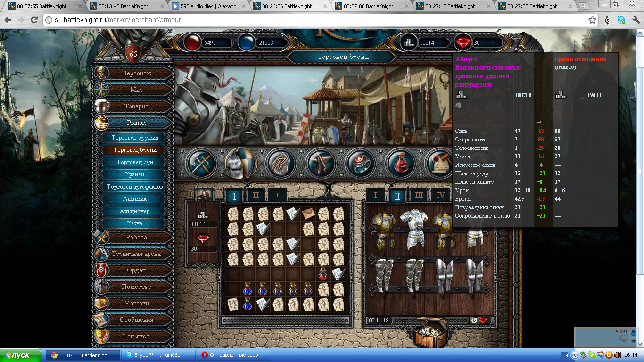This screenshot has height=362, width=644.
Task: Go to Аукционер
Action: [135, 211]
